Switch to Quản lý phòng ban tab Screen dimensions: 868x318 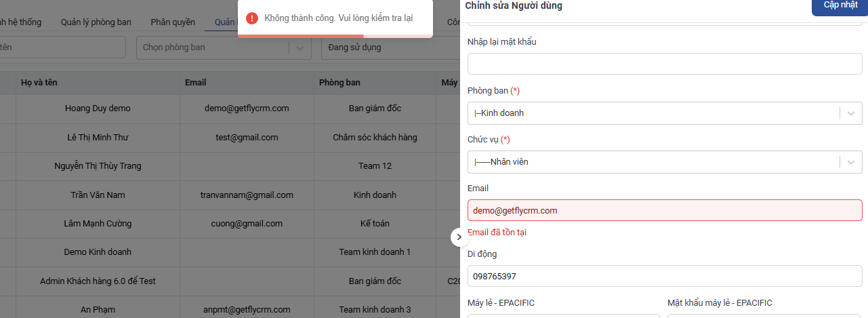(96, 22)
